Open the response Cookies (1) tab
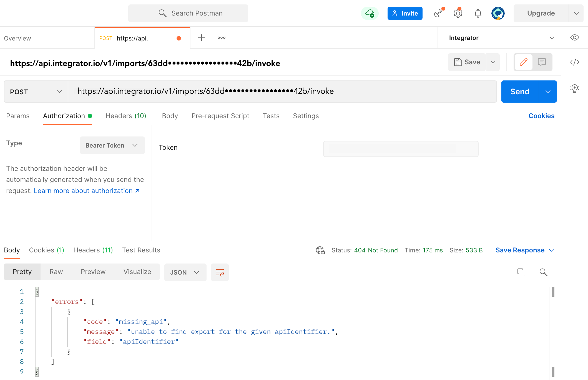 (47, 250)
